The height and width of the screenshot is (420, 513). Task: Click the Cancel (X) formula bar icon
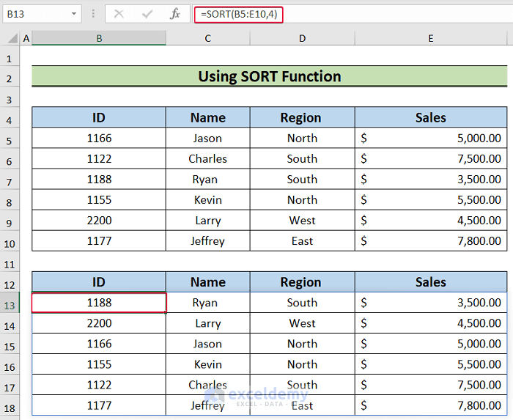[x=119, y=14]
